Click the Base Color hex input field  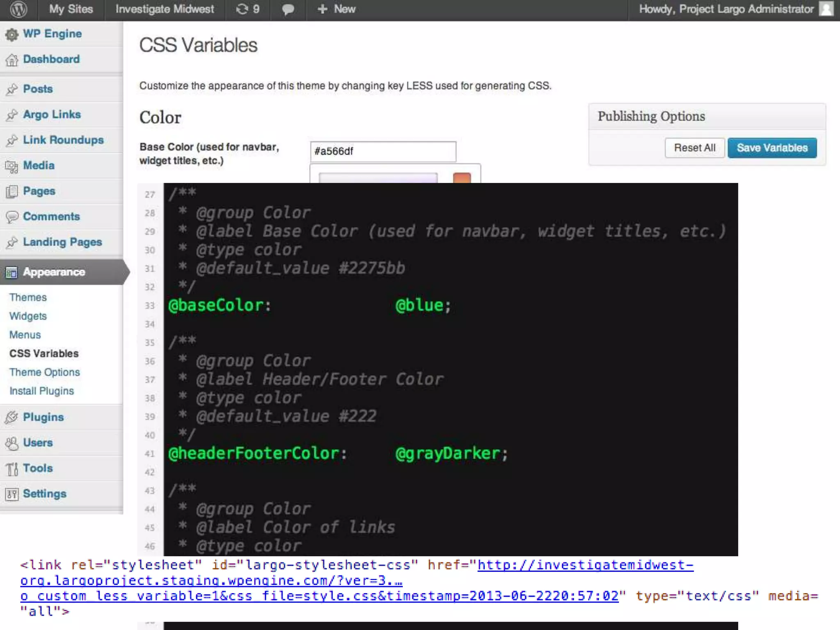click(383, 151)
